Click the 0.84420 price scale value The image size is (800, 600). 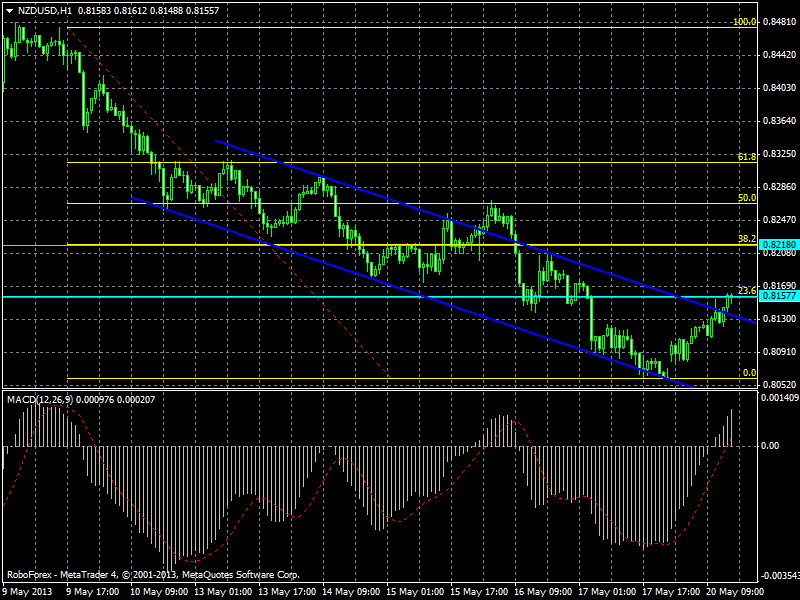tap(780, 55)
